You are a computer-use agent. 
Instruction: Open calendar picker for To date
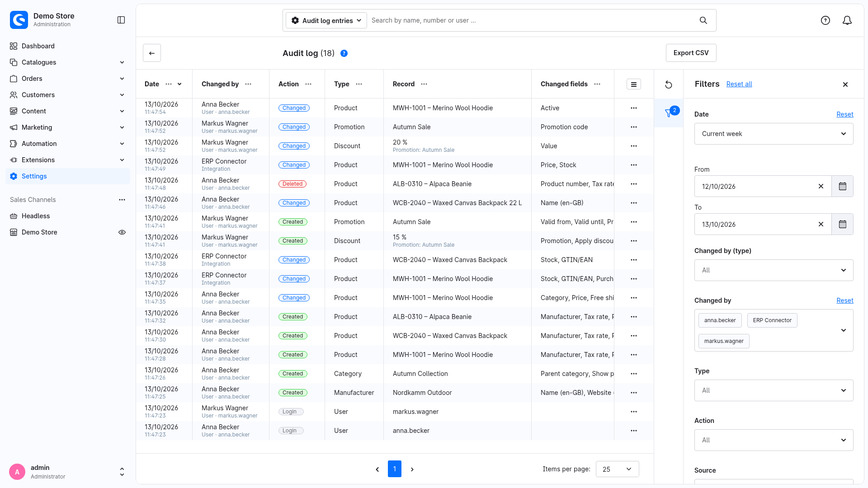[x=843, y=224]
